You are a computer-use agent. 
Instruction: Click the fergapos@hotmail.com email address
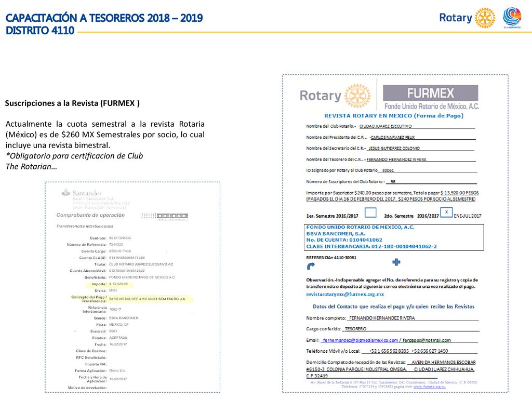427,340
